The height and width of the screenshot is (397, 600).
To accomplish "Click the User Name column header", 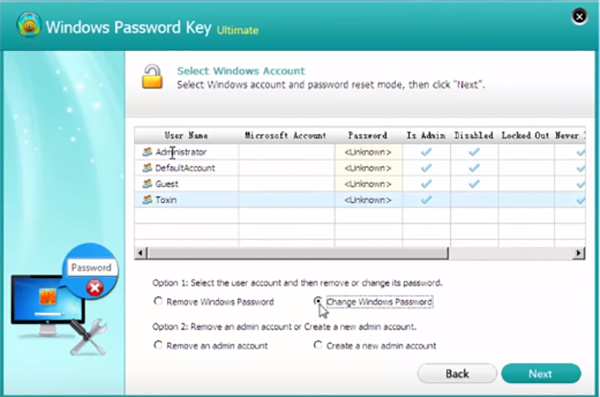I will click(x=186, y=136).
